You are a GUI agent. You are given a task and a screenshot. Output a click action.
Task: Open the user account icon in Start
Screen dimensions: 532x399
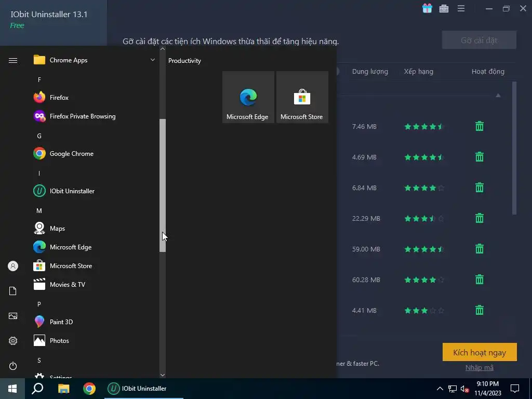tap(13, 266)
